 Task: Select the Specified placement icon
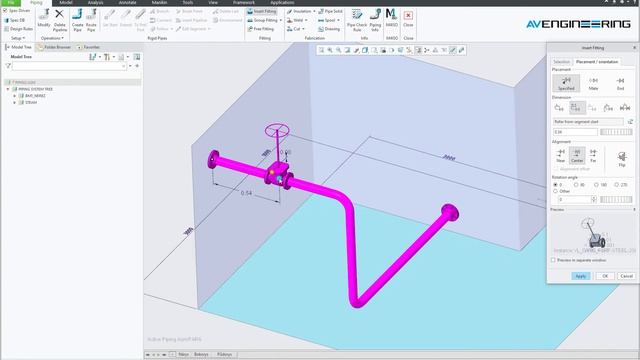(x=566, y=83)
